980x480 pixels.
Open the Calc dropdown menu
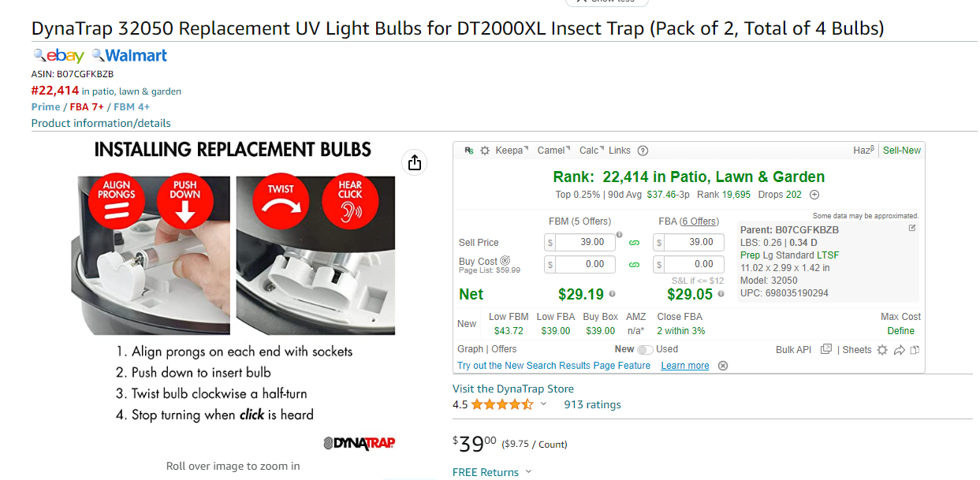coord(591,151)
